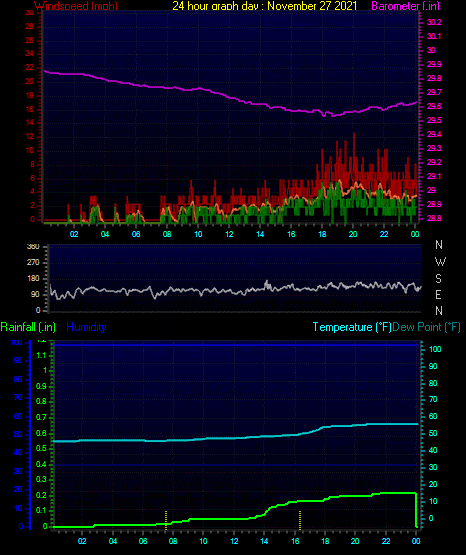Click the 10 value on cyan temperature axis
This screenshot has width=466, height=555.
pos(433,502)
